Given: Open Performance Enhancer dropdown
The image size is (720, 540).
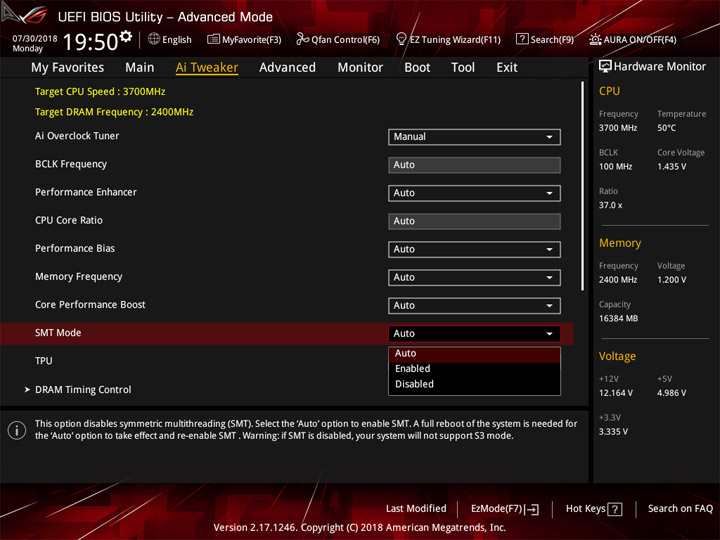Looking at the screenshot, I should click(x=474, y=193).
